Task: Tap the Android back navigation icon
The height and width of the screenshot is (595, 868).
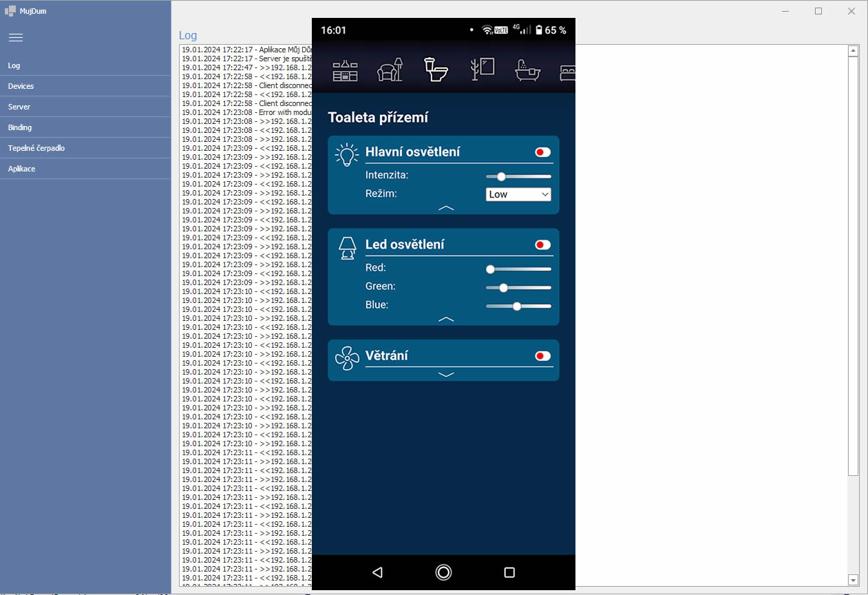Action: coord(377,572)
